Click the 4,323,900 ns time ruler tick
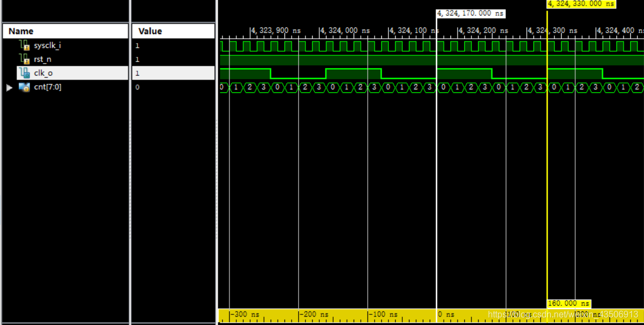This screenshot has height=325, width=644. [276, 30]
